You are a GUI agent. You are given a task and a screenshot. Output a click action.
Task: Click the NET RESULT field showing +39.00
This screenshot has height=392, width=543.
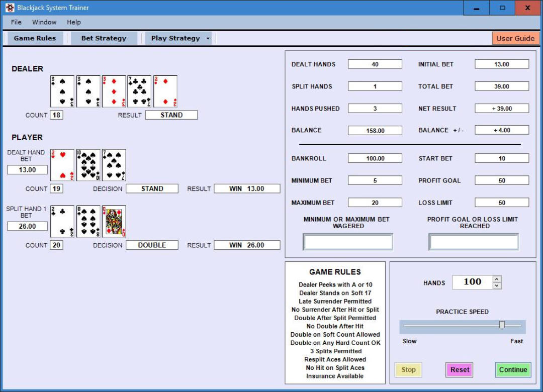click(502, 109)
